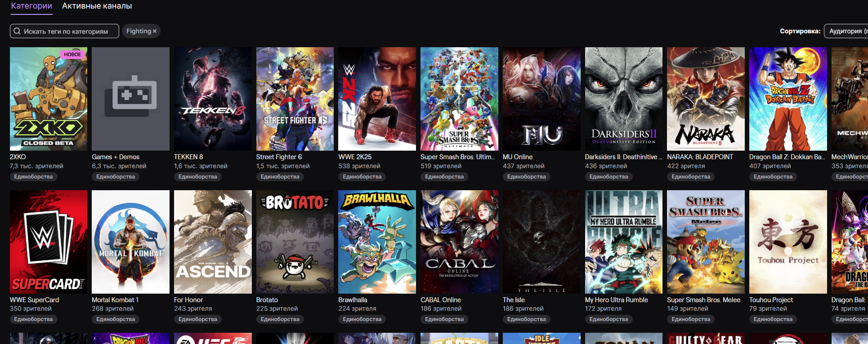
Task: Open the TEKKEN 8 cover art
Action: click(x=213, y=99)
